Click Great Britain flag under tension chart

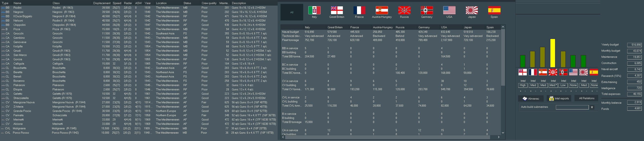click(x=523, y=72)
